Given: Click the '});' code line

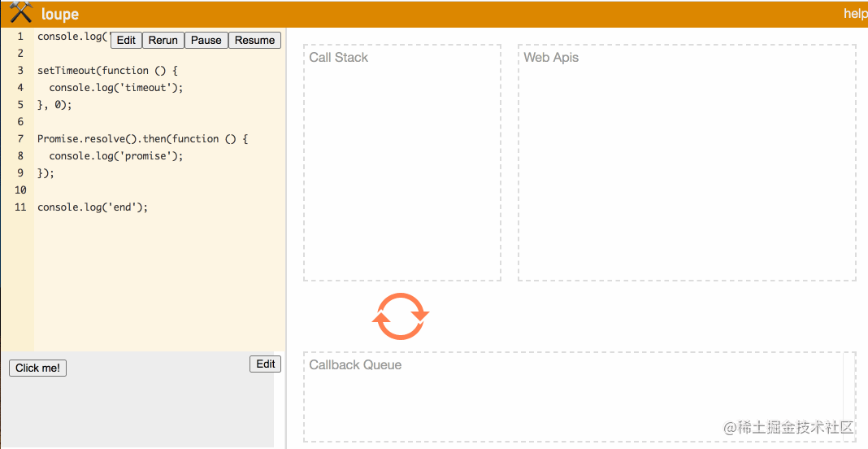Looking at the screenshot, I should point(46,173).
